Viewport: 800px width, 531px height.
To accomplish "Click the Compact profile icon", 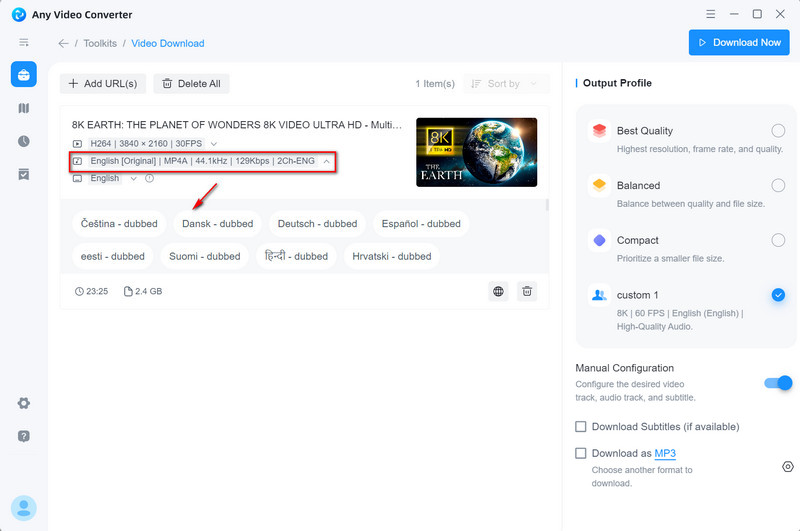I will point(599,240).
